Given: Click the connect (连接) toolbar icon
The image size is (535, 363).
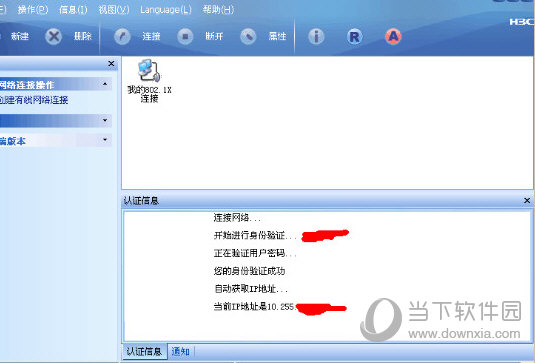Looking at the screenshot, I should tap(122, 36).
